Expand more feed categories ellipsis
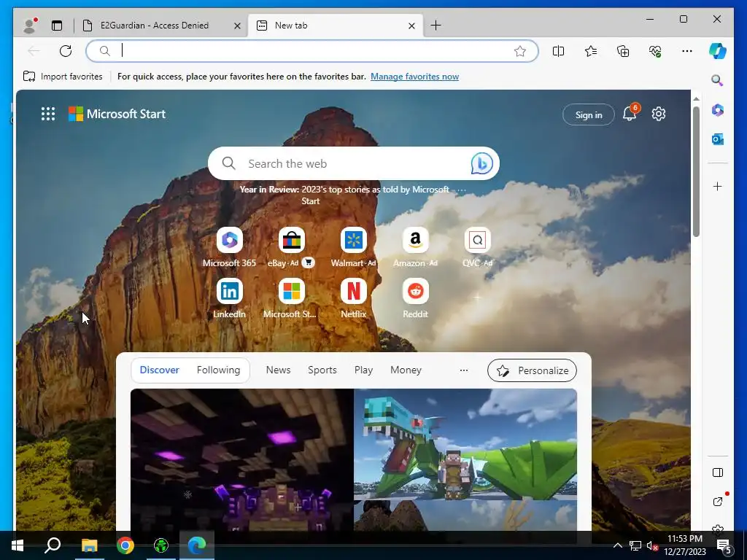This screenshot has height=560, width=747. 463,370
